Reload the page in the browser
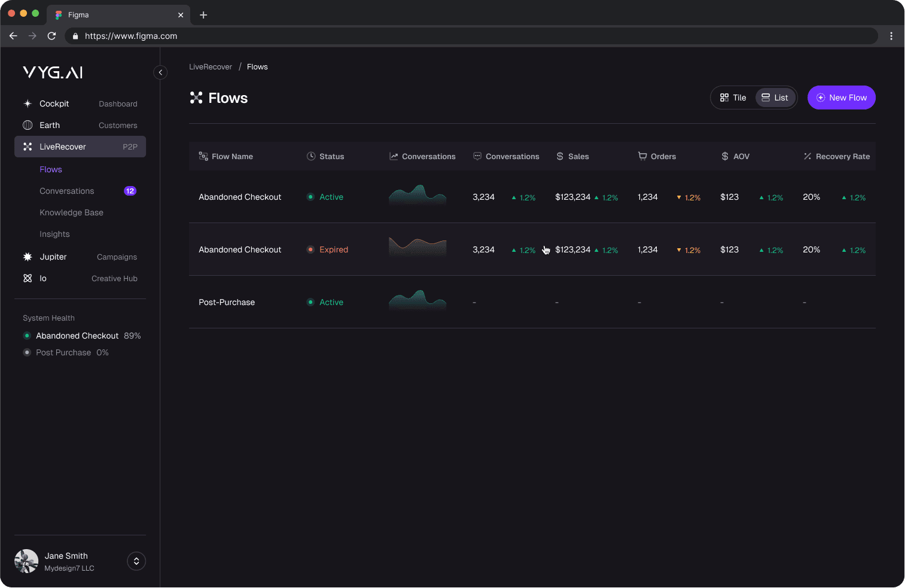905x588 pixels. (52, 36)
